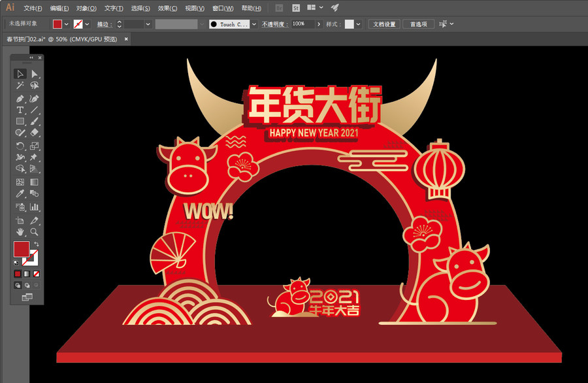588x383 pixels.
Task: Enable Draw Normal mode
Action: point(18,285)
